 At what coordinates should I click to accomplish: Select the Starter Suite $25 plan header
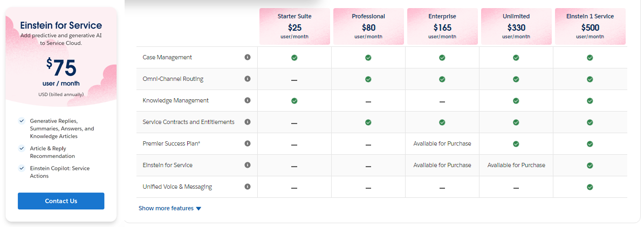[294, 26]
